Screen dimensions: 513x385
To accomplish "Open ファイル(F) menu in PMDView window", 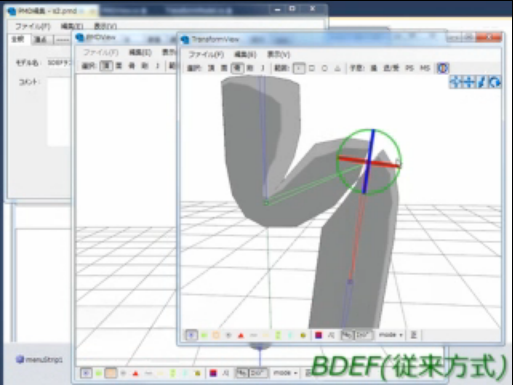I will coord(100,52).
